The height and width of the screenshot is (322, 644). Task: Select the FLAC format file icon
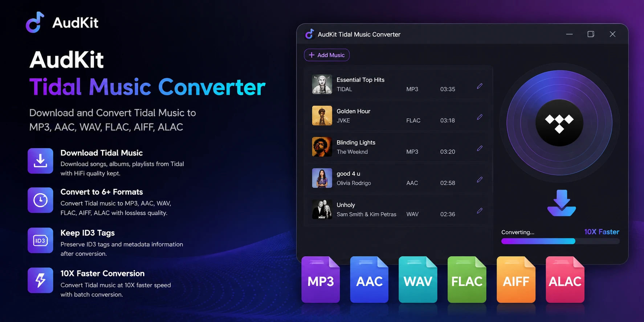coord(467,280)
